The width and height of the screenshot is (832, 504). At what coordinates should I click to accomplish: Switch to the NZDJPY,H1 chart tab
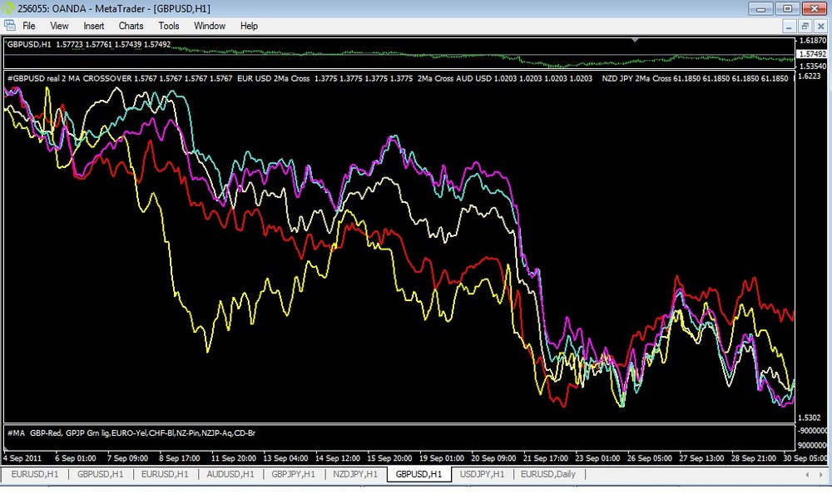tap(355, 474)
